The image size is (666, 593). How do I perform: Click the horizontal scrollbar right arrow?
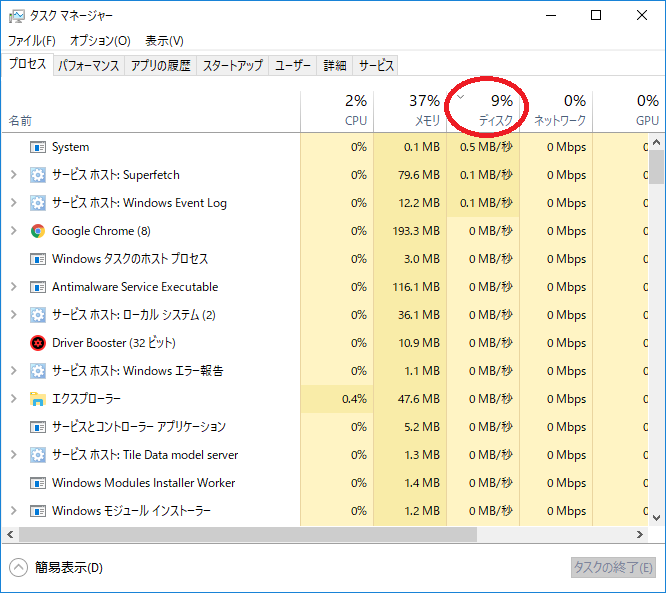640,534
